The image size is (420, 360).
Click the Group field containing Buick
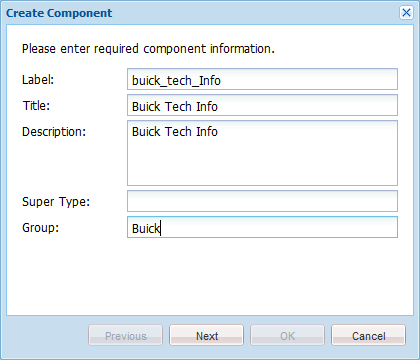click(262, 227)
